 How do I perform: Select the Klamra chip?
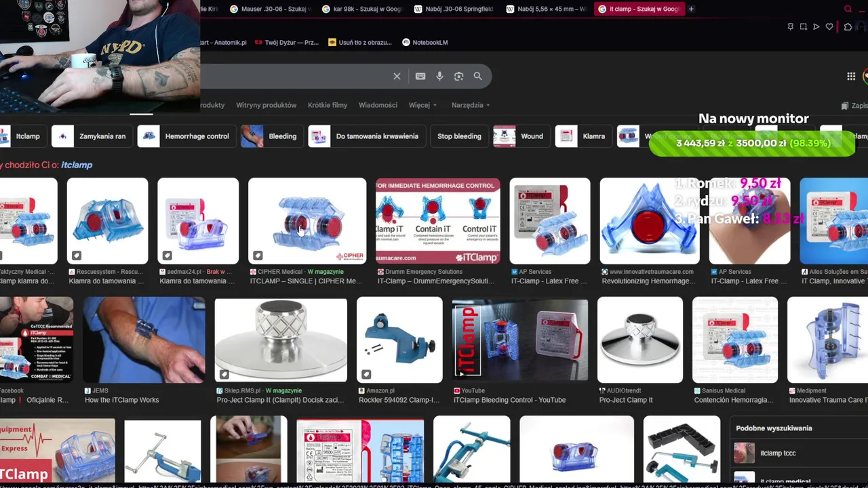pos(583,136)
